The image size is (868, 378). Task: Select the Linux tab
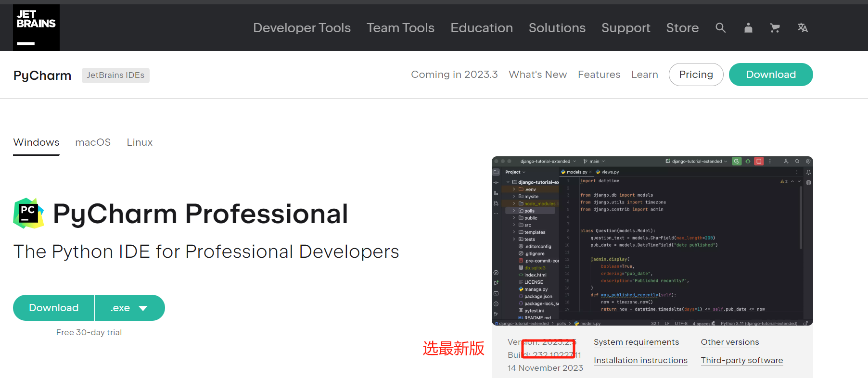pos(140,142)
